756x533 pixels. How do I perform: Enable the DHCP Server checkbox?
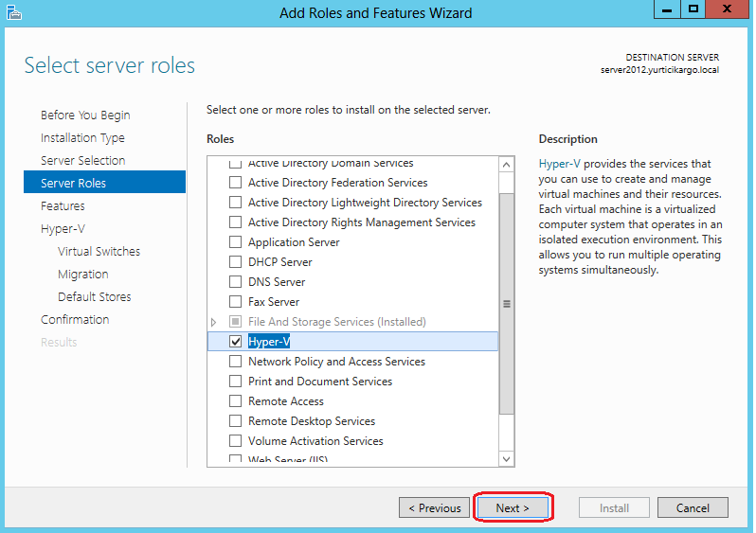point(236,262)
